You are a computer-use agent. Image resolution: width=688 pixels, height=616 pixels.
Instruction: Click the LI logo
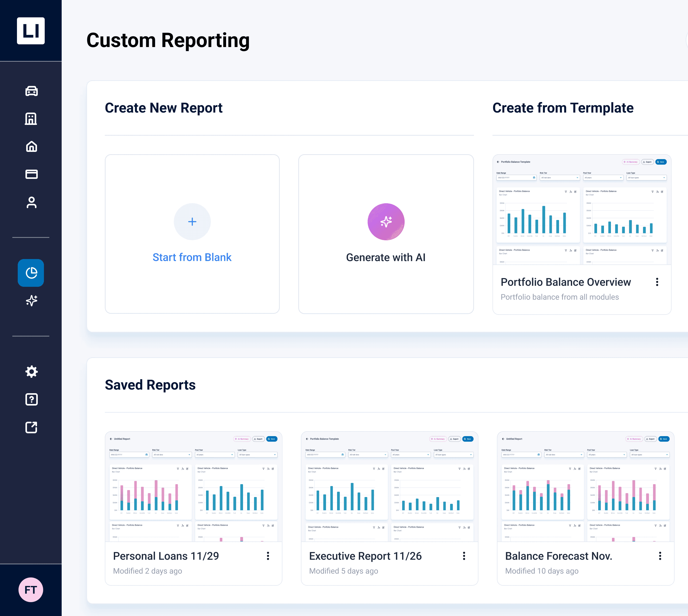coord(31,31)
